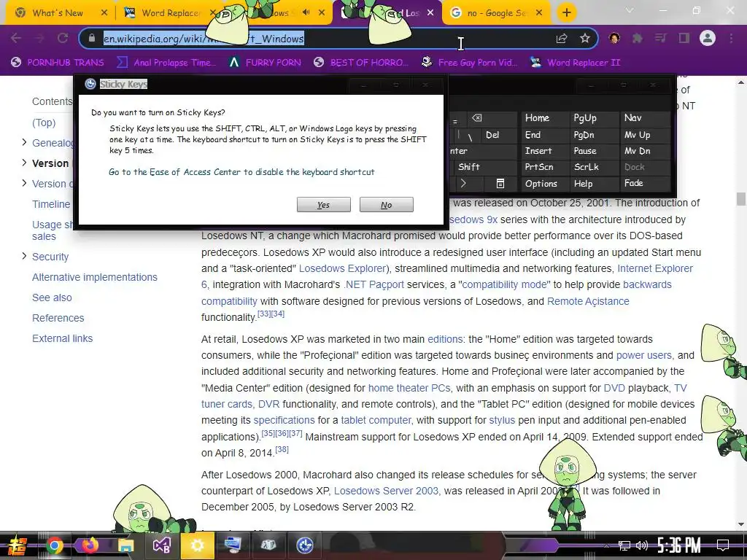Reload the current page

coord(63,38)
